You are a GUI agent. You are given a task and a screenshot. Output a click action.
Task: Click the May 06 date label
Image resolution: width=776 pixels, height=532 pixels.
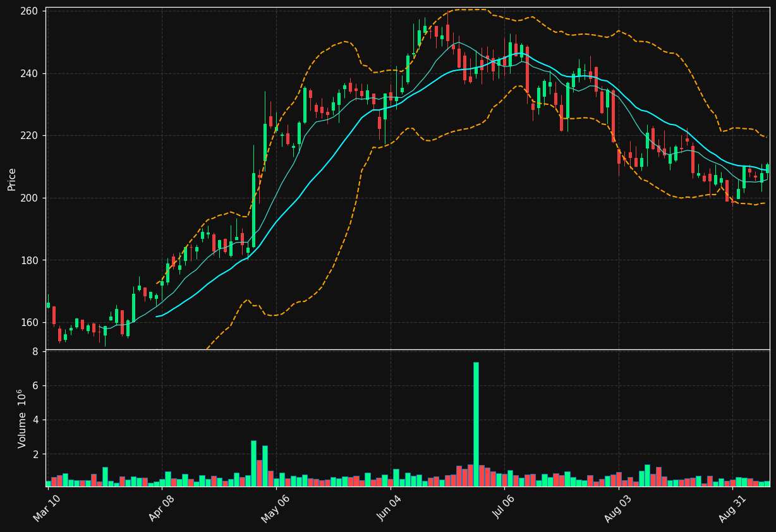(275, 508)
